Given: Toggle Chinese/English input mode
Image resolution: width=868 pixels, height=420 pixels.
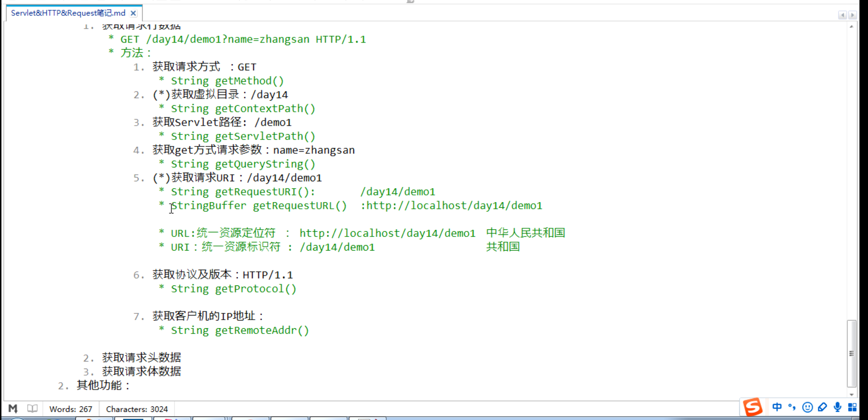Looking at the screenshot, I should (x=777, y=407).
